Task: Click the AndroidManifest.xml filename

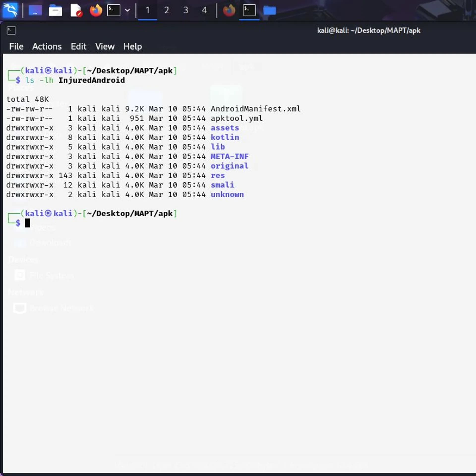Action: coord(256,109)
